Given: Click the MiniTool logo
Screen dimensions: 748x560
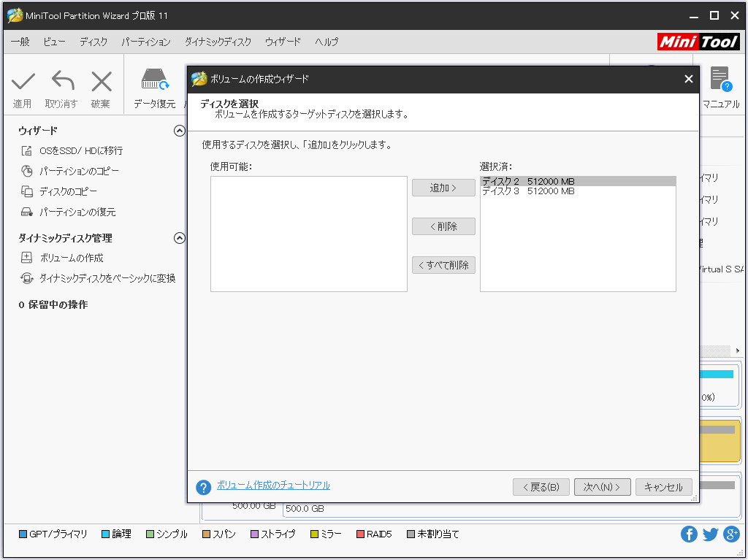Looking at the screenshot, I should 698,42.
